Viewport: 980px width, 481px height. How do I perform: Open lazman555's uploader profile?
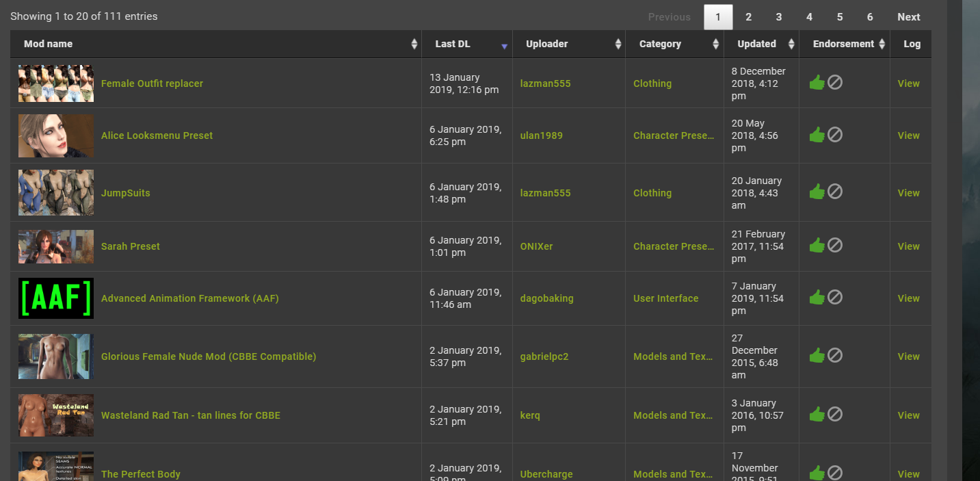545,83
